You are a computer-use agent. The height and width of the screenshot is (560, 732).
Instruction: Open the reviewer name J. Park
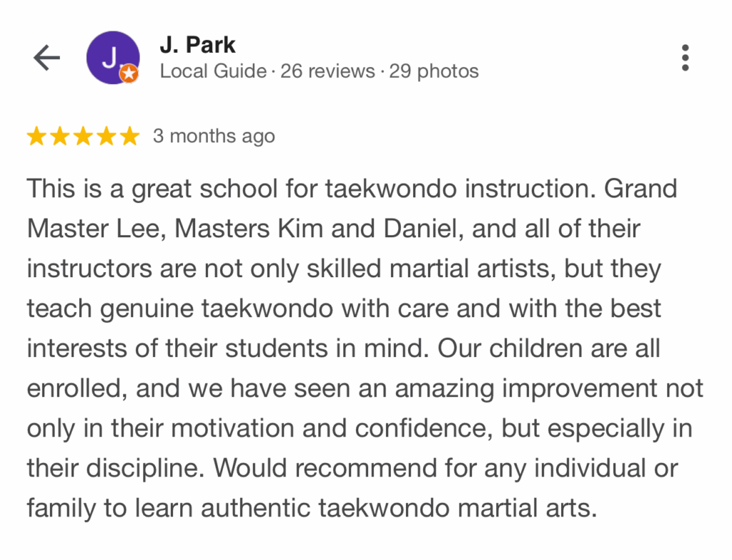[197, 44]
